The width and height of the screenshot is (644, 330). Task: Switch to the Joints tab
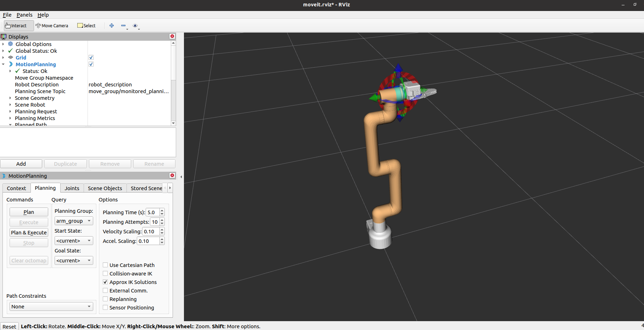coord(72,188)
